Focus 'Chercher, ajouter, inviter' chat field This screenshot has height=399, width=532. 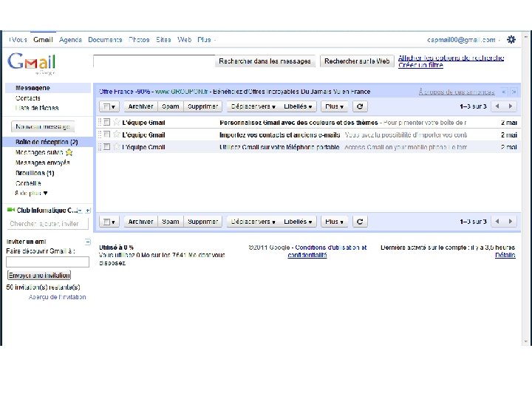[47, 224]
